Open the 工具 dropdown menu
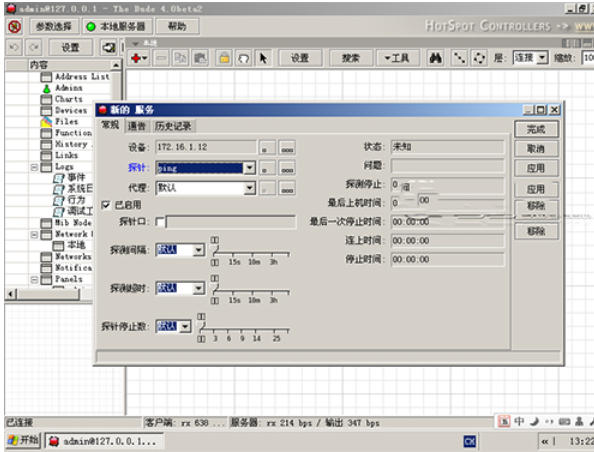The width and height of the screenshot is (594, 452). tap(397, 58)
